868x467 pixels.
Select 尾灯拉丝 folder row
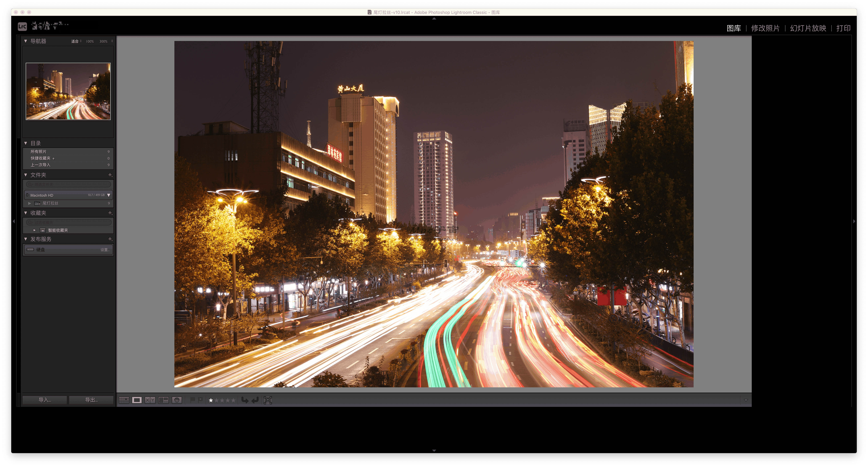[68, 203]
